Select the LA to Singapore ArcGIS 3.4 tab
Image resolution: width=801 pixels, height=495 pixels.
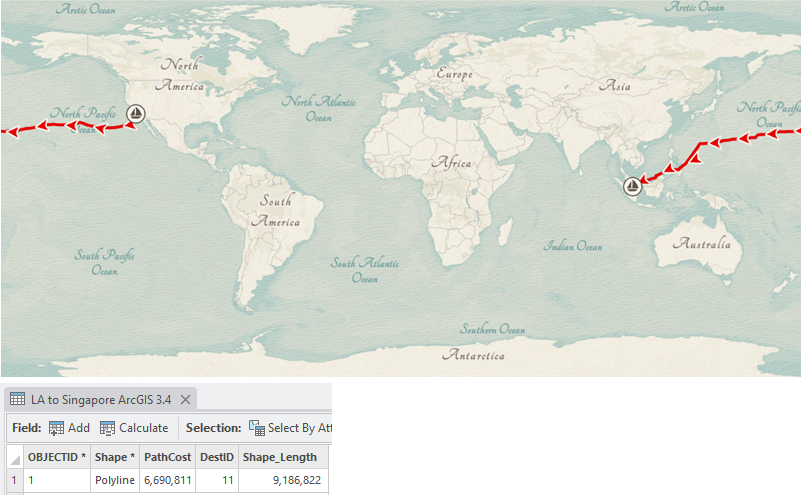click(x=101, y=399)
